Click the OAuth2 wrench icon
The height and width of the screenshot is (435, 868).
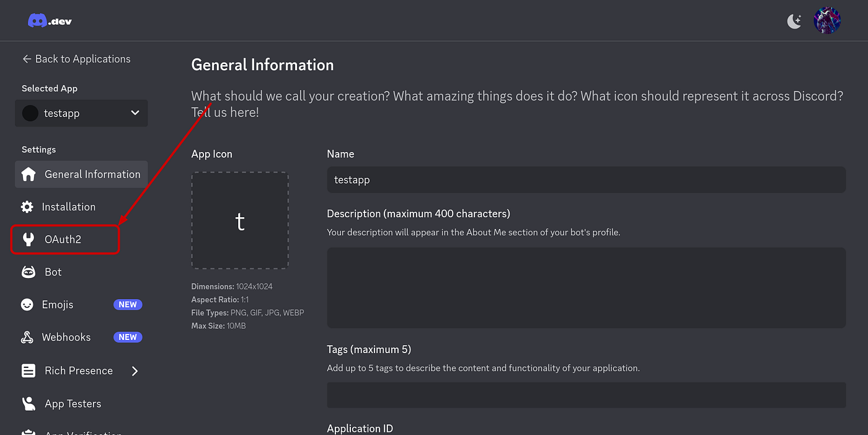[x=29, y=240]
